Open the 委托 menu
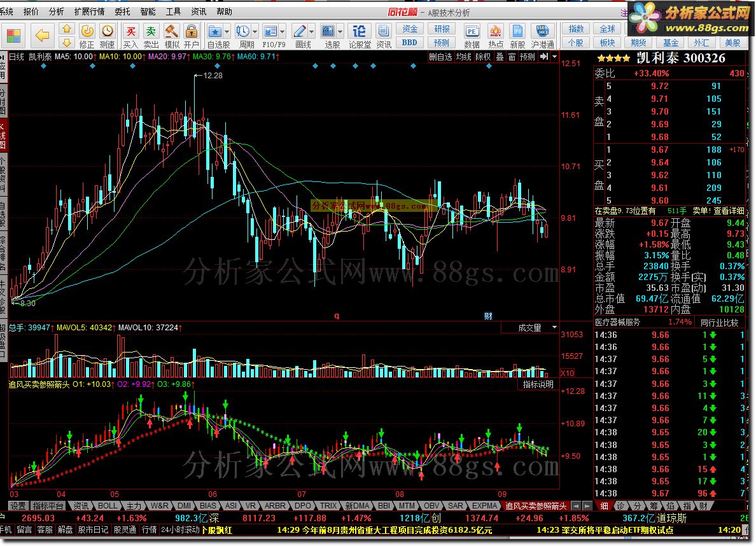Image resolution: width=756 pixels, height=546 pixels. [122, 11]
